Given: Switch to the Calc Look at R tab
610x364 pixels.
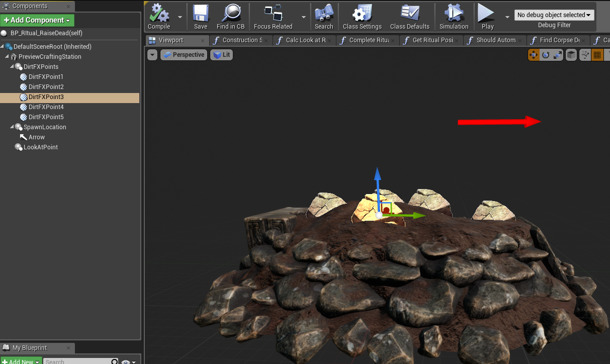Looking at the screenshot, I should tap(305, 40).
